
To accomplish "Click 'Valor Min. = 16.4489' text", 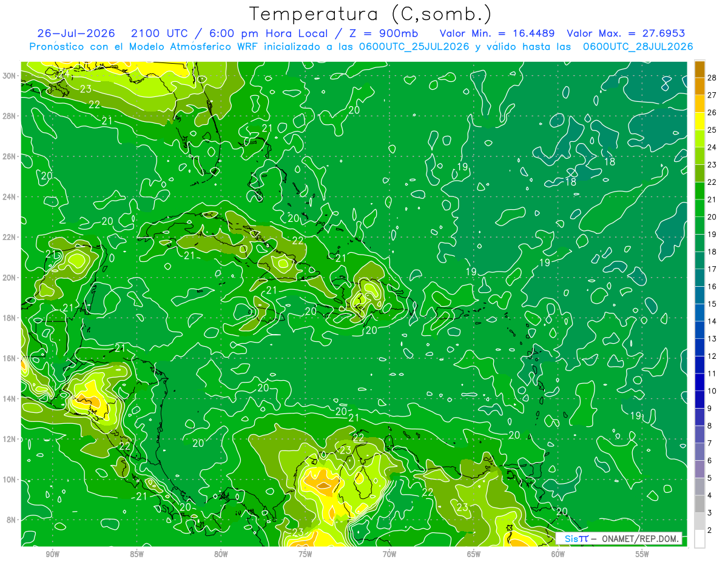I will (x=497, y=33).
